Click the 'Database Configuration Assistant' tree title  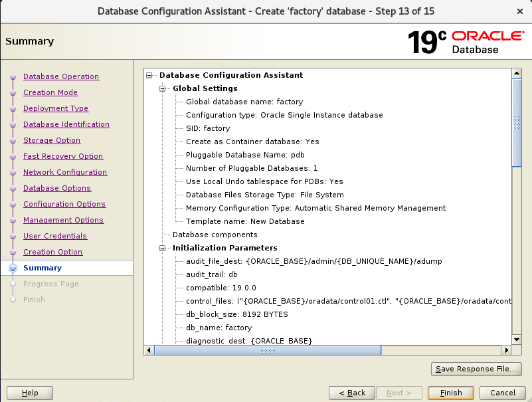[x=231, y=75]
